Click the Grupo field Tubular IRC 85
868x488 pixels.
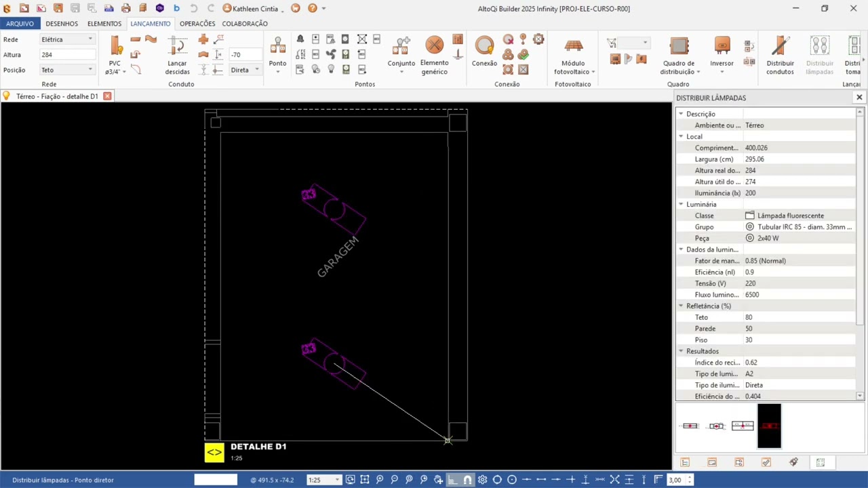pyautogui.click(x=800, y=227)
